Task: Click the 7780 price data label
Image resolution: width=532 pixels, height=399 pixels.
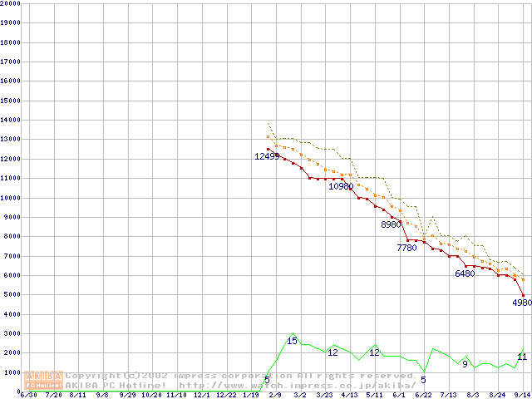Action: pos(406,248)
